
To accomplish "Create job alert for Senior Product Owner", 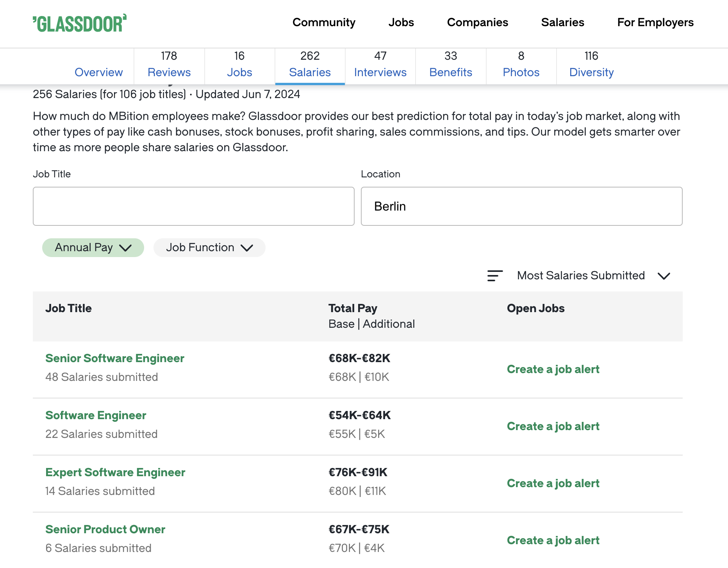I will tap(553, 540).
